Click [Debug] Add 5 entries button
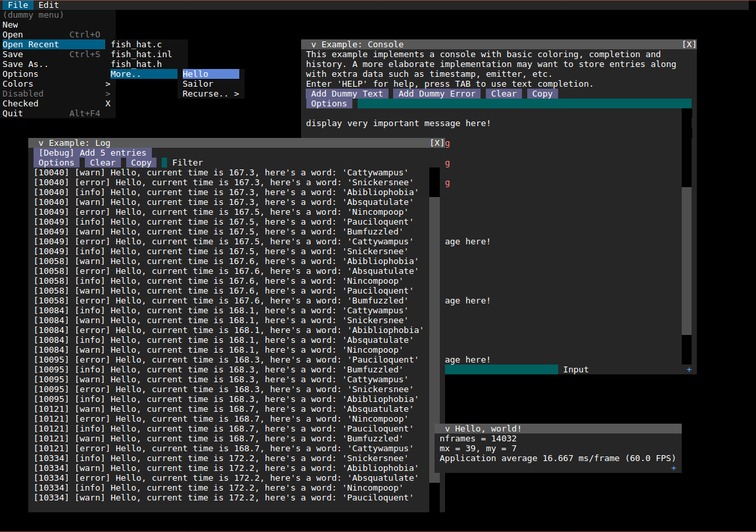This screenshot has width=756, height=532. click(93, 153)
